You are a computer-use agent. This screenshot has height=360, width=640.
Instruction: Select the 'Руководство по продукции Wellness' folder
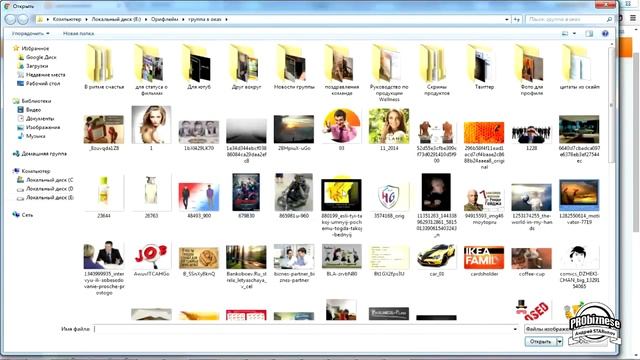(389, 73)
